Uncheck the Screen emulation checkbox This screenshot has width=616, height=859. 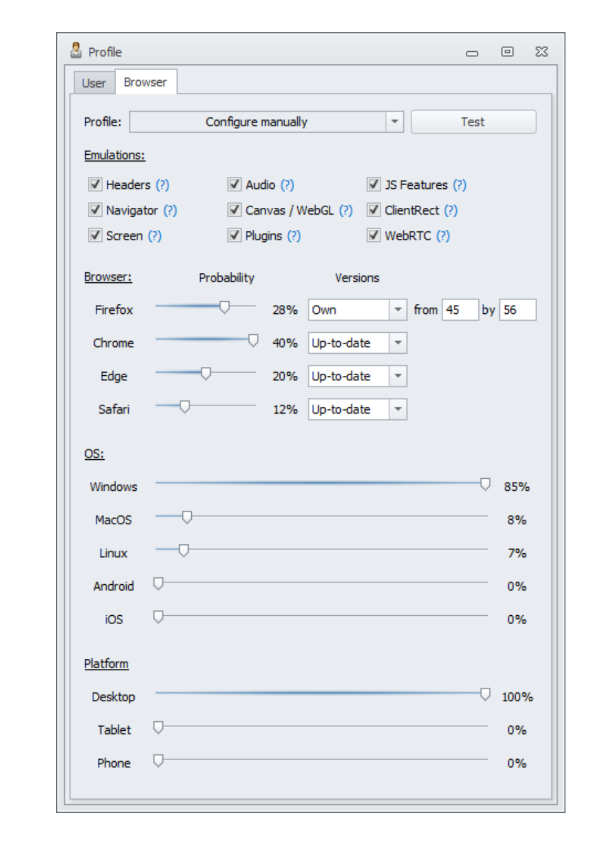pyautogui.click(x=95, y=235)
